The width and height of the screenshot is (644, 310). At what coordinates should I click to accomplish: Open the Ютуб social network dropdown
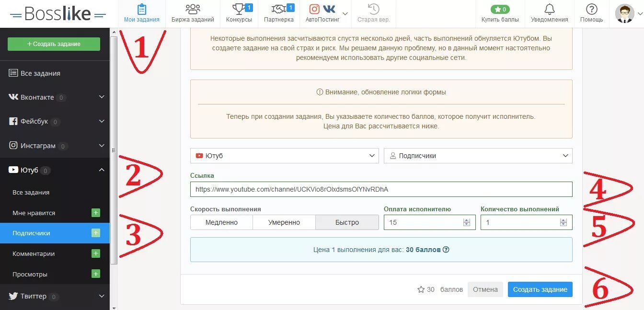pos(285,156)
